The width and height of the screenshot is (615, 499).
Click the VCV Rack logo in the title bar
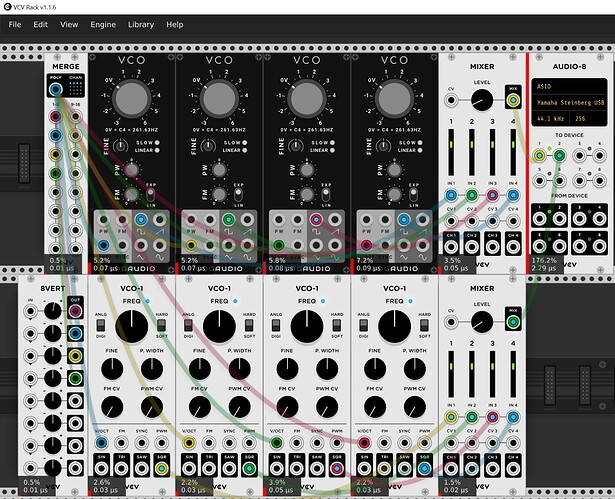coord(7,7)
